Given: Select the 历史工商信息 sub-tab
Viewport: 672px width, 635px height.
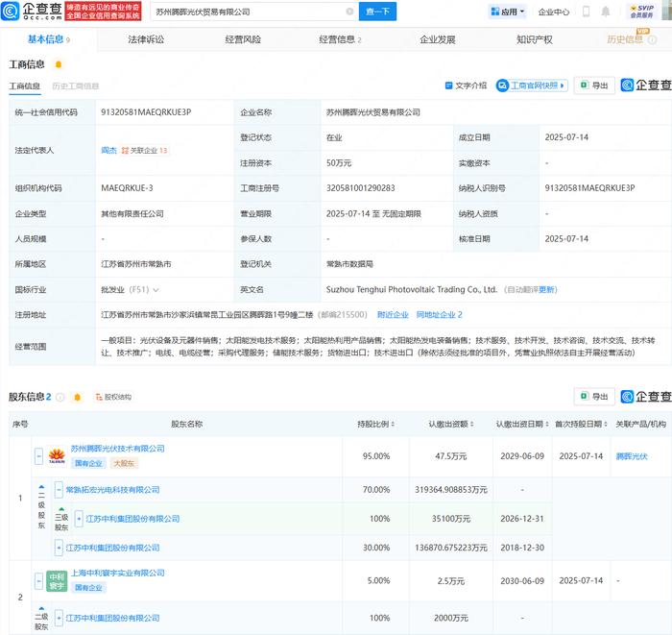Looking at the screenshot, I should [76, 86].
